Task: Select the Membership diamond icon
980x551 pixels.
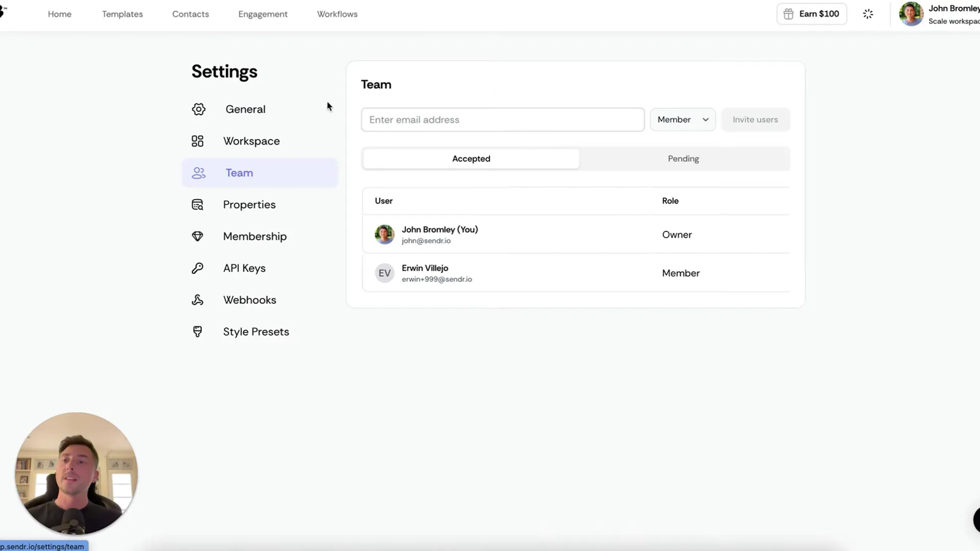Action: click(x=197, y=236)
